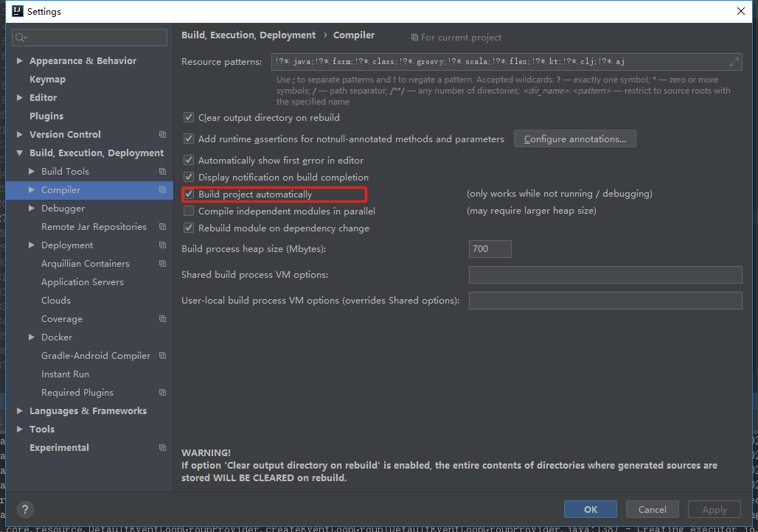This screenshot has width=758, height=532.
Task: Collapse the Build, Execution, Deployment tree
Action: coord(20,153)
